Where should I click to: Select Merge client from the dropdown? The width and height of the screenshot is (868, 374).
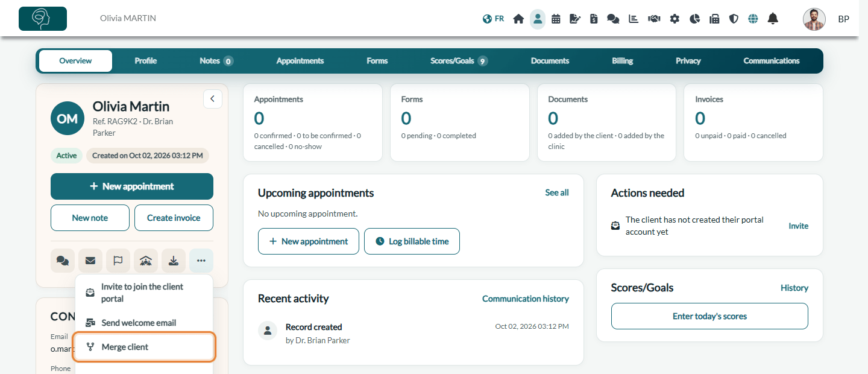(144, 347)
